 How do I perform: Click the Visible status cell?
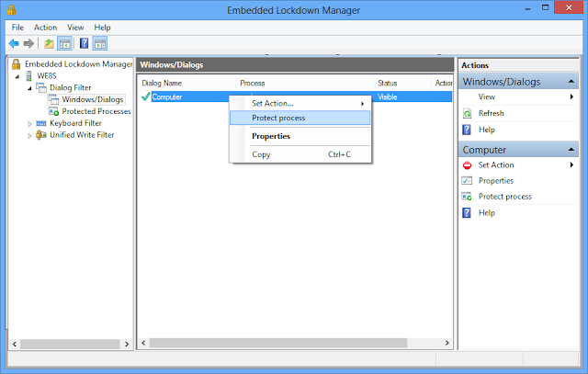(387, 96)
